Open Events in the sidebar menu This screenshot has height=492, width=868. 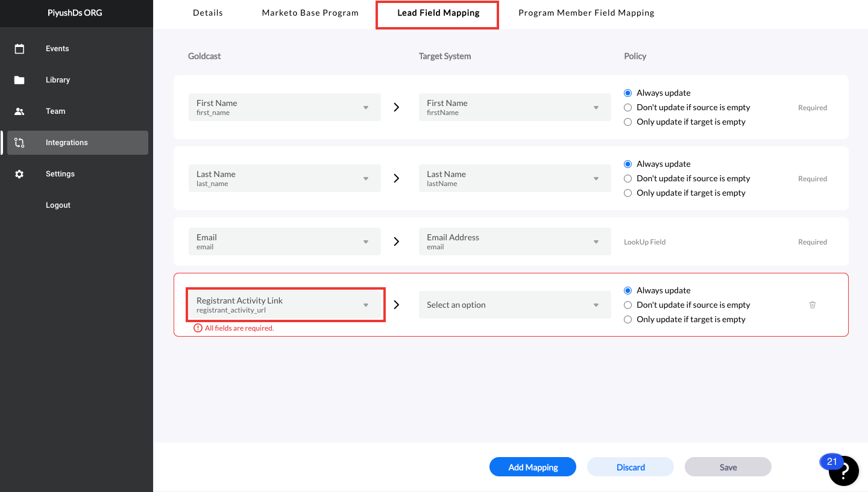(x=77, y=49)
